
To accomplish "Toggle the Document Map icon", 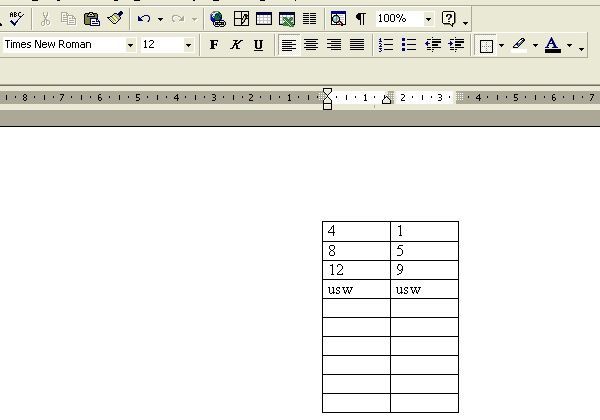I will [x=338, y=18].
